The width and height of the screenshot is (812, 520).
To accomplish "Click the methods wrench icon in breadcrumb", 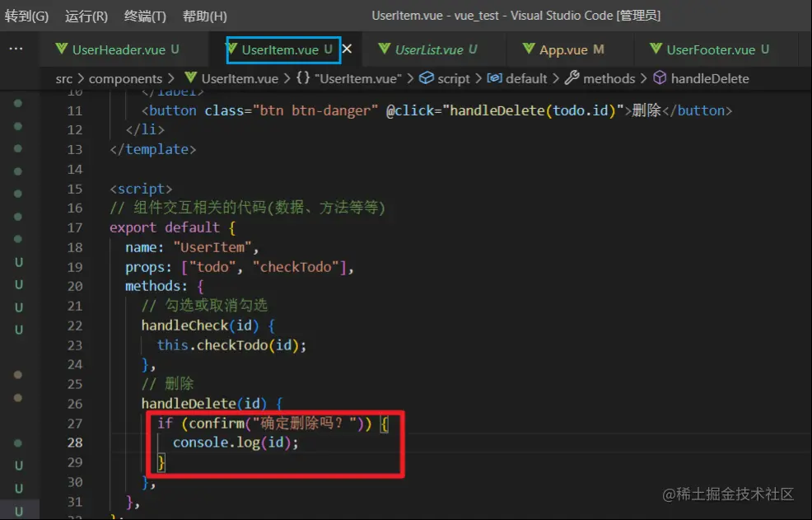I will [x=572, y=78].
